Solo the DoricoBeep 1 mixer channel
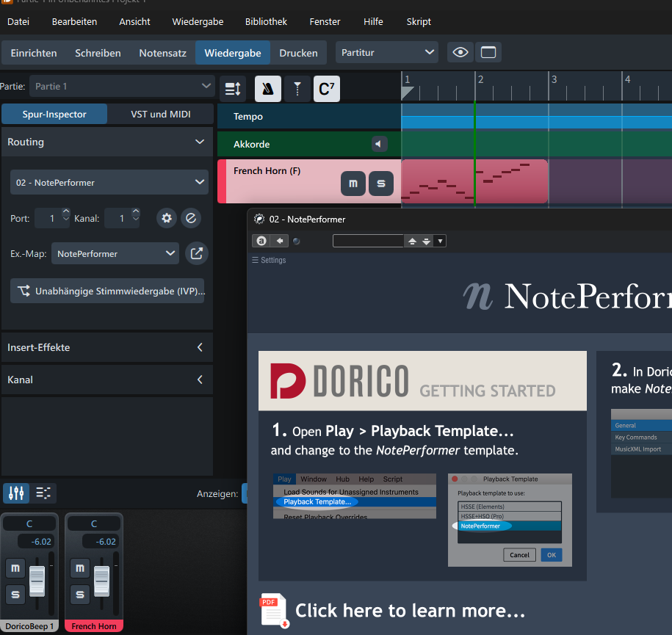The width and height of the screenshot is (672, 635). pyautogui.click(x=15, y=595)
